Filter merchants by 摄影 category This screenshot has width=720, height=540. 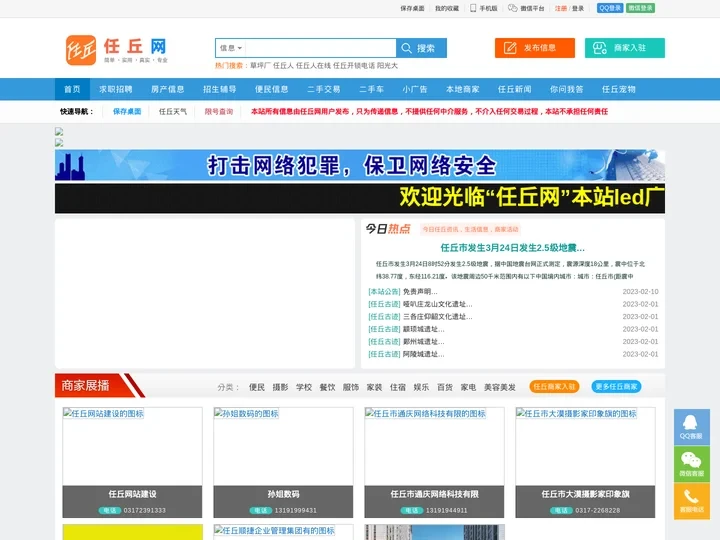(280, 387)
